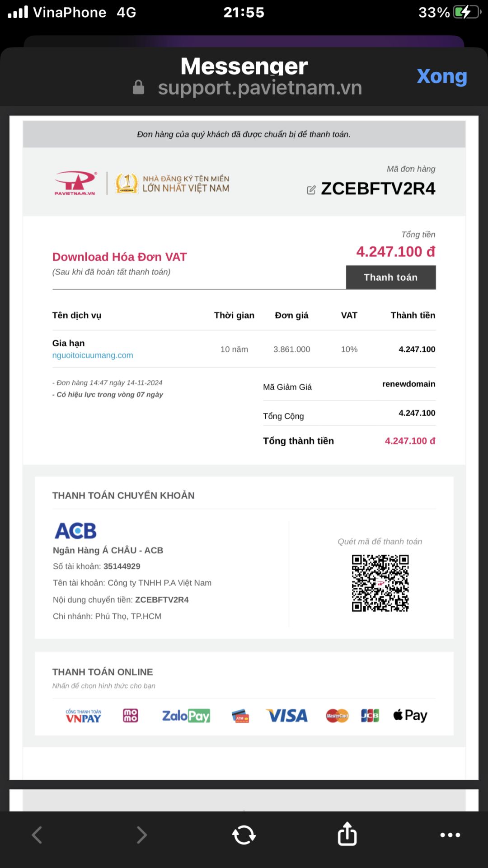488x868 pixels.
Task: Go forward with the right chevron
Action: point(141,835)
